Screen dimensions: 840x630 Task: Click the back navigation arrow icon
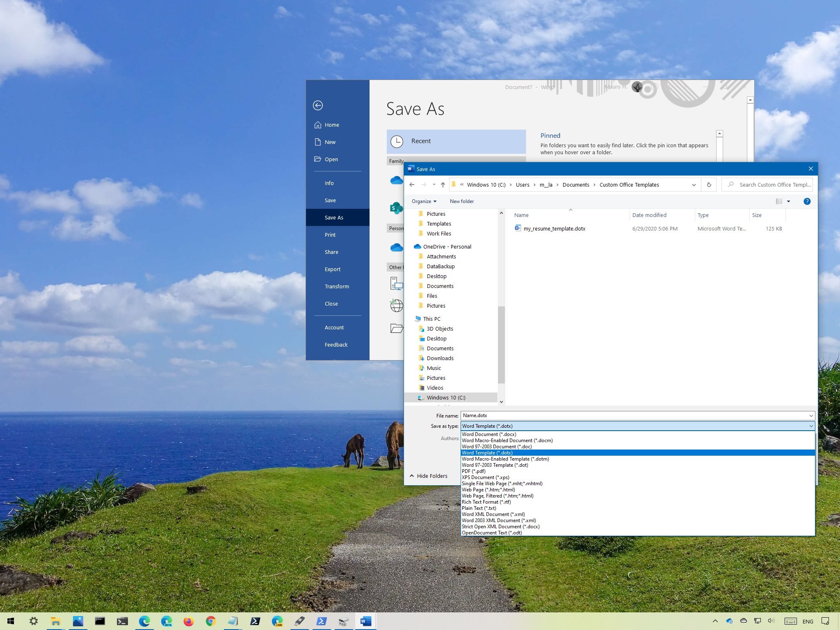(x=411, y=185)
